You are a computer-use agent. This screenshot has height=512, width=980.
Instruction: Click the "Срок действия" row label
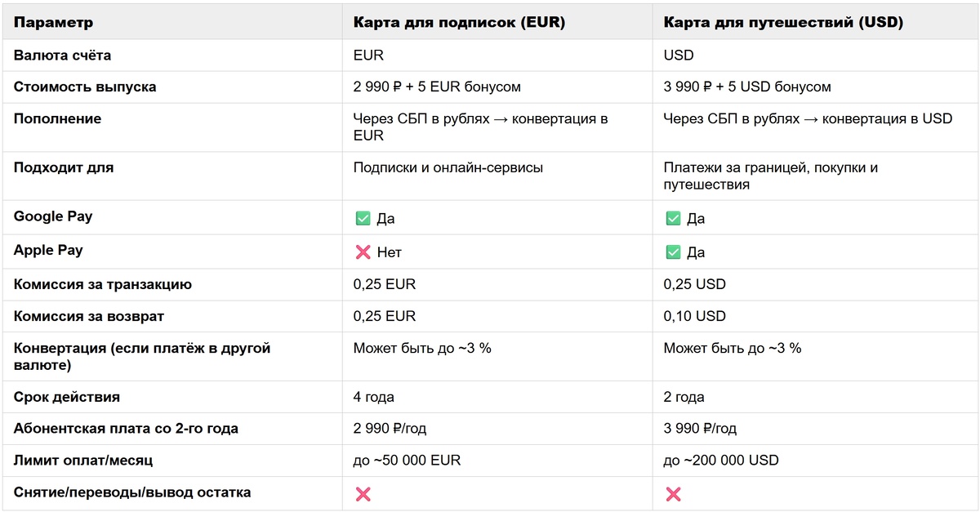(67, 397)
